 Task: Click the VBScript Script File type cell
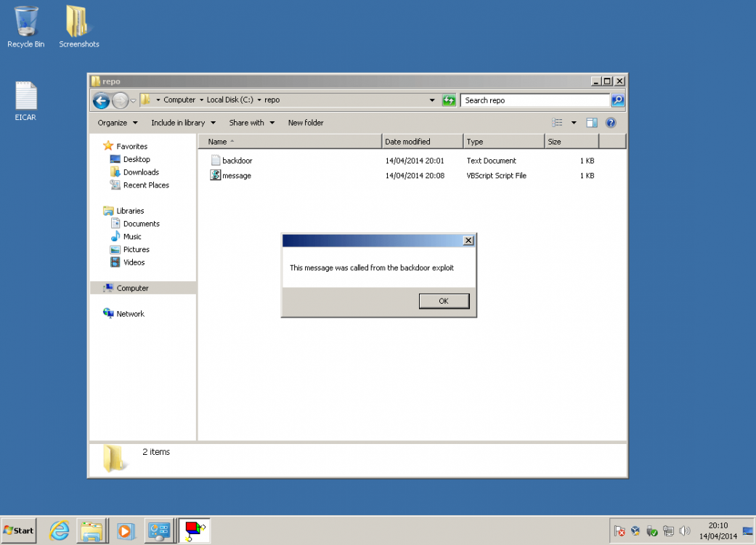coord(496,176)
